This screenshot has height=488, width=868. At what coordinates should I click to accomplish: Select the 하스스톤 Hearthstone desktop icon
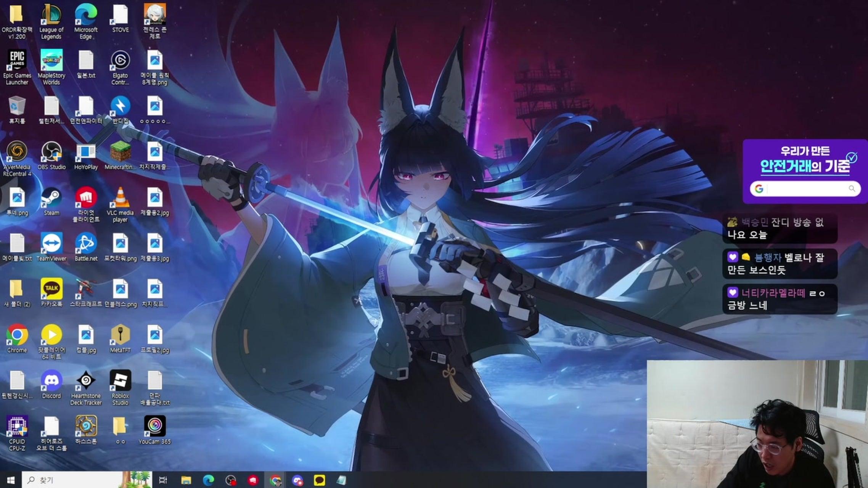point(86,430)
